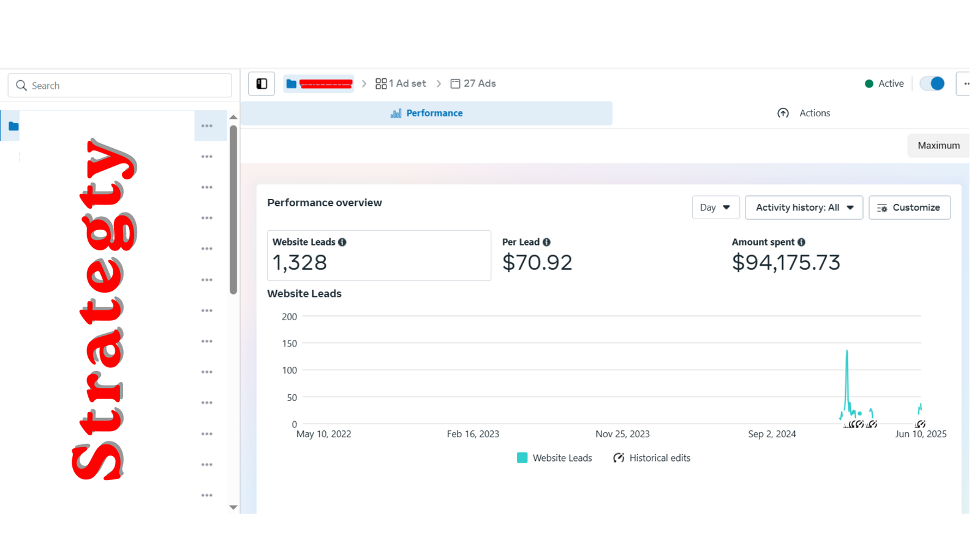Viewport: 980px width, 551px height.
Task: Switch off the Active campaign toggle
Action: (x=932, y=84)
